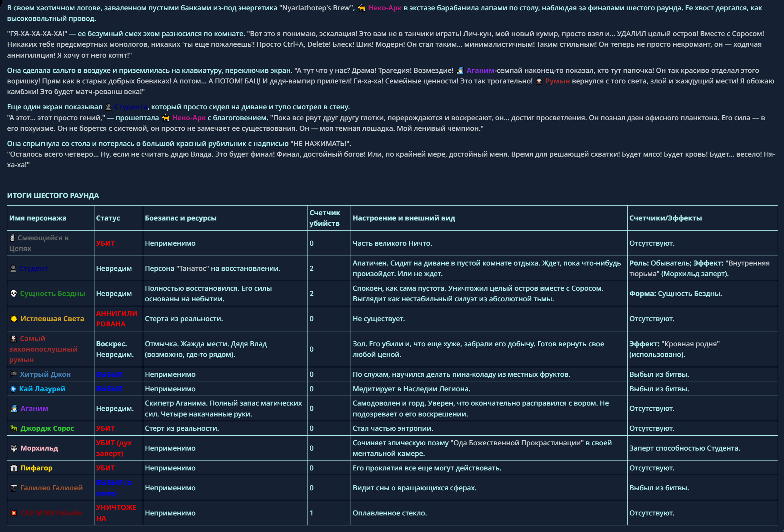Click the Галилео Галилей name
Image resolution: width=784 pixels, height=532 pixels.
pos(52,488)
